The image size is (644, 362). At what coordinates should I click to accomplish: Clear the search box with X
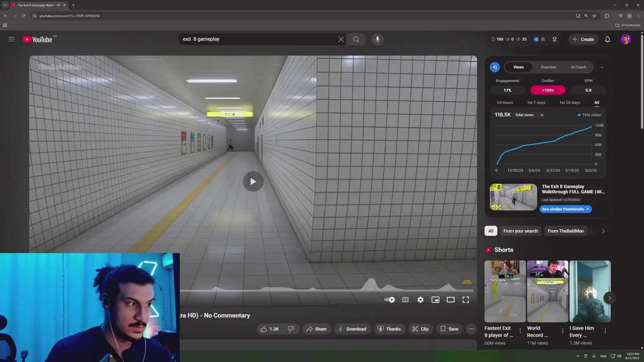click(x=341, y=39)
